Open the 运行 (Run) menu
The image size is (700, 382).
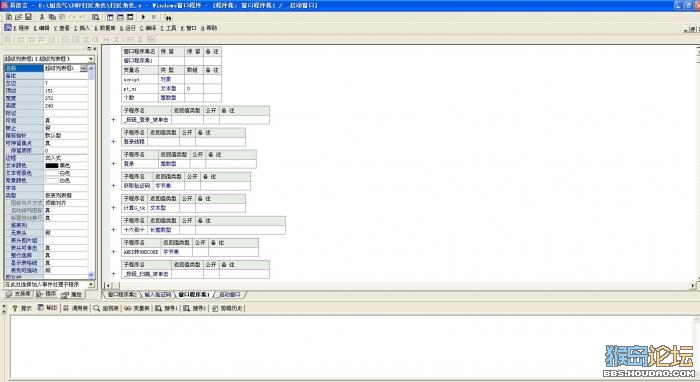pos(128,28)
